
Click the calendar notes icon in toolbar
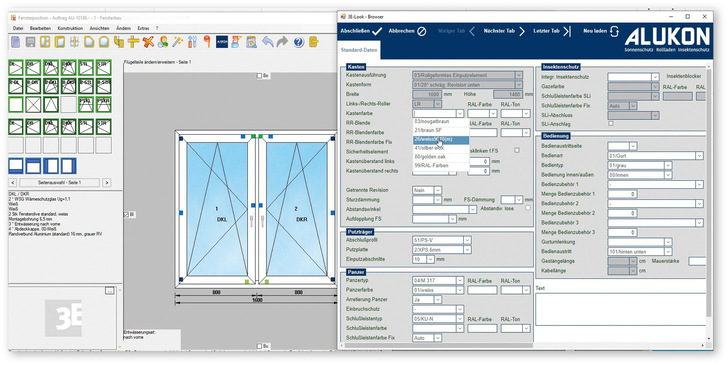[x=251, y=42]
